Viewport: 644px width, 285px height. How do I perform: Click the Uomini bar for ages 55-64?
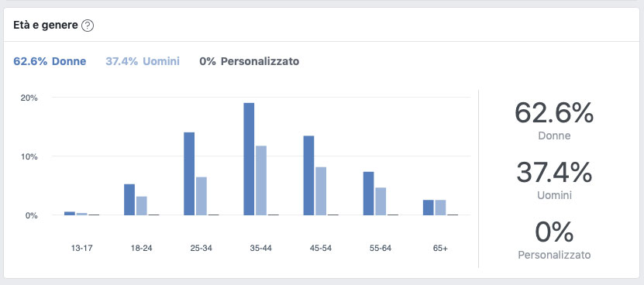coord(381,201)
